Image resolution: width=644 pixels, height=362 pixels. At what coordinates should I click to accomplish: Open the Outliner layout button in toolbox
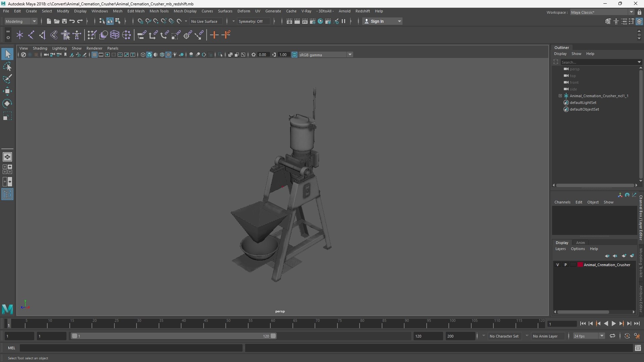pyautogui.click(x=7, y=194)
